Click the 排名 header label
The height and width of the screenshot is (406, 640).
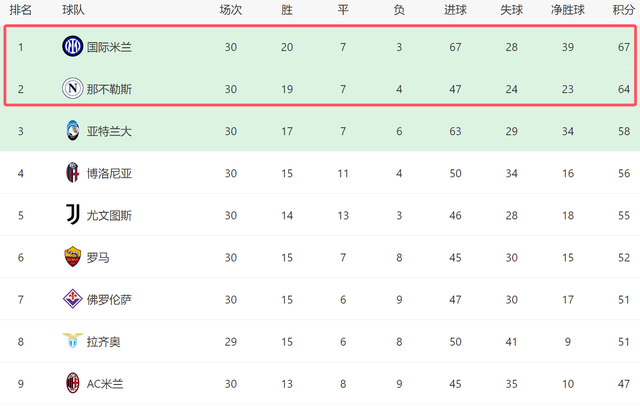[x=21, y=10]
